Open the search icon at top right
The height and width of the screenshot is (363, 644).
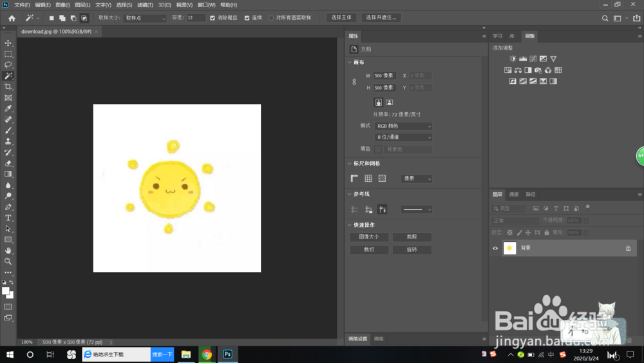[605, 18]
